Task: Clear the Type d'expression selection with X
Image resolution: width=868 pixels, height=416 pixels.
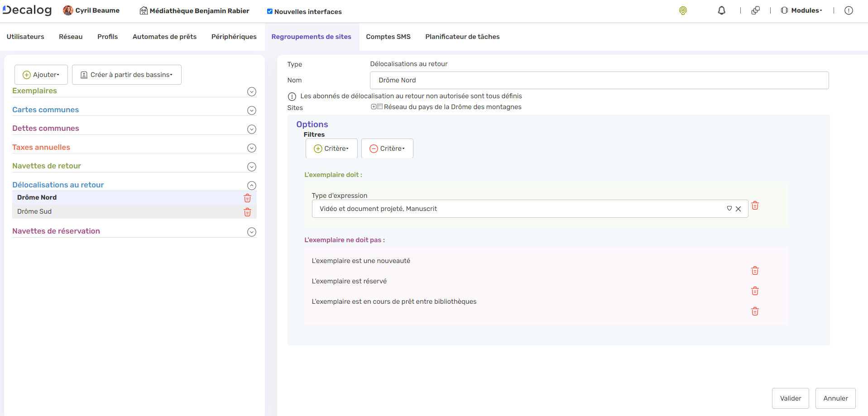Action: (x=738, y=209)
